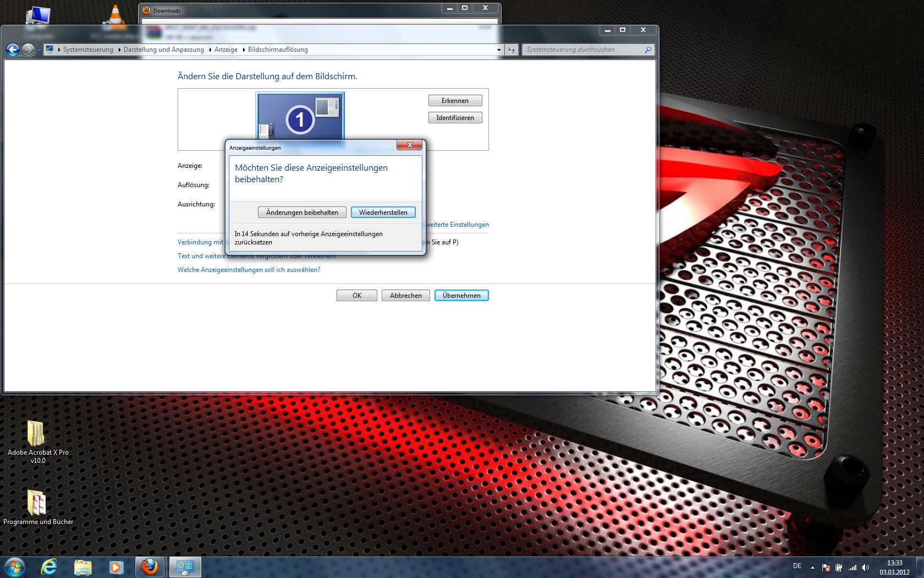The image size is (924, 578).
Task: Click the forward navigation arrow
Action: coord(28,50)
